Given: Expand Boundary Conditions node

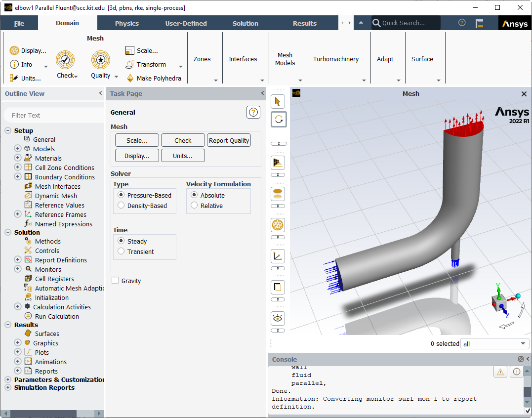Looking at the screenshot, I should click(18, 177).
